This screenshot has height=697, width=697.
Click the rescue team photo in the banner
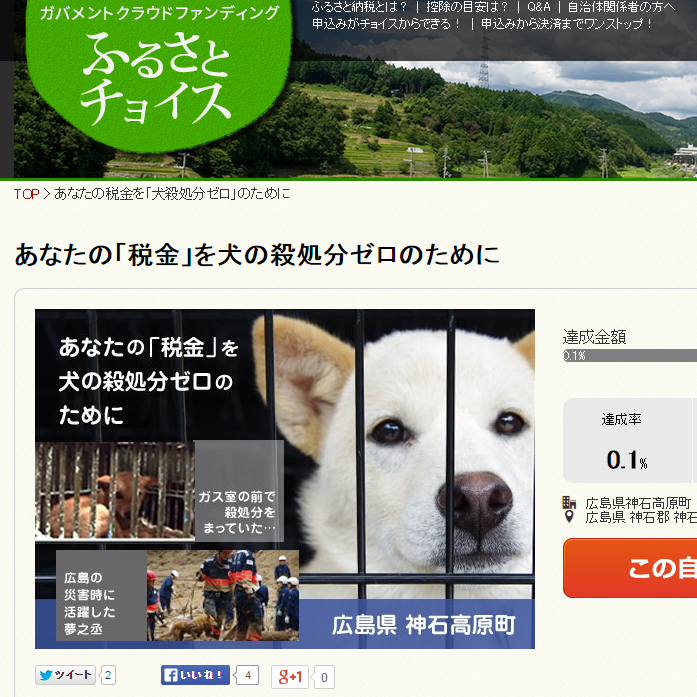coord(223,595)
